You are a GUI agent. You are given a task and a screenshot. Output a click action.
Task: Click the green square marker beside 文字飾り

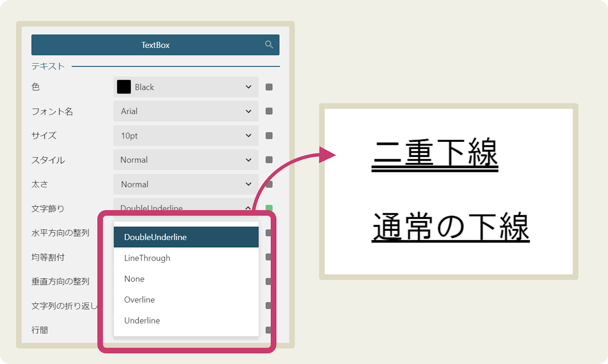(269, 208)
